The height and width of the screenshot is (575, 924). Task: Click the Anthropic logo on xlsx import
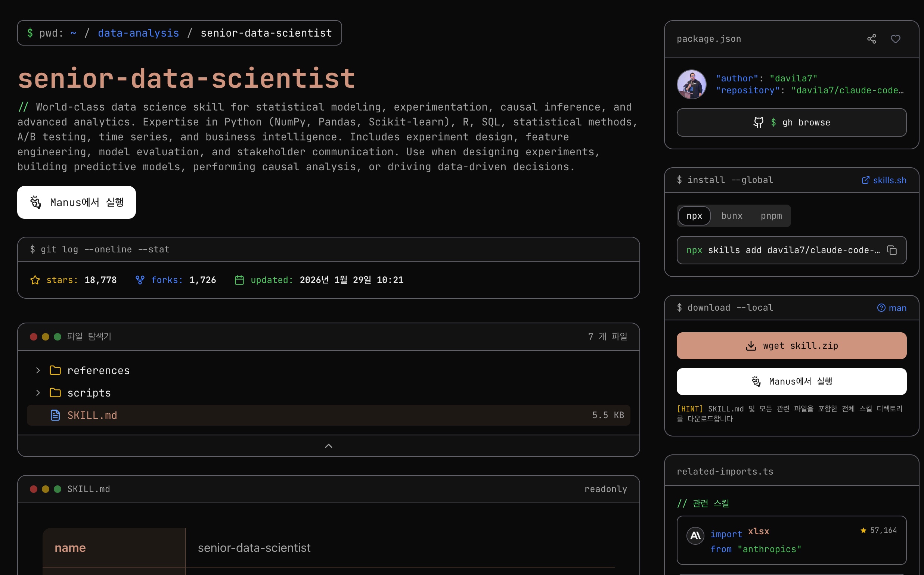pyautogui.click(x=695, y=535)
